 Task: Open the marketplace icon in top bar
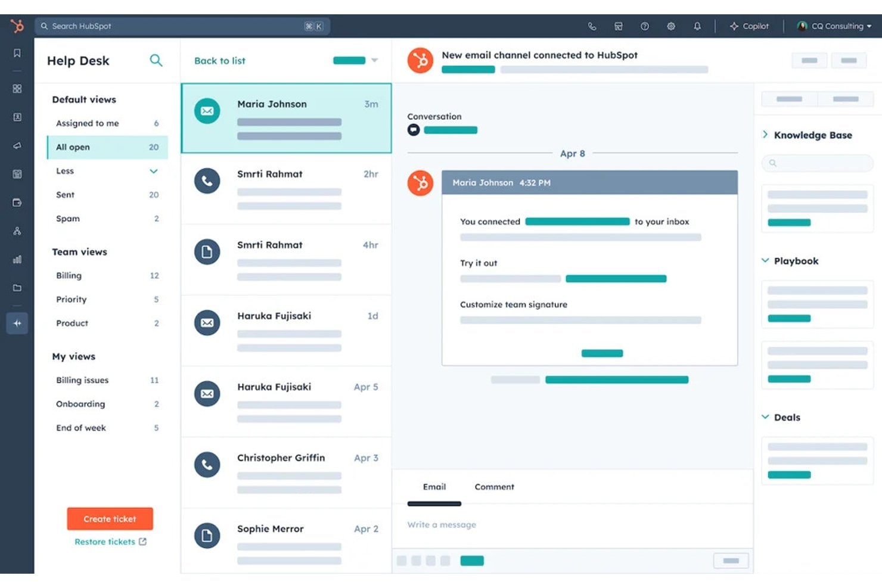tap(619, 26)
